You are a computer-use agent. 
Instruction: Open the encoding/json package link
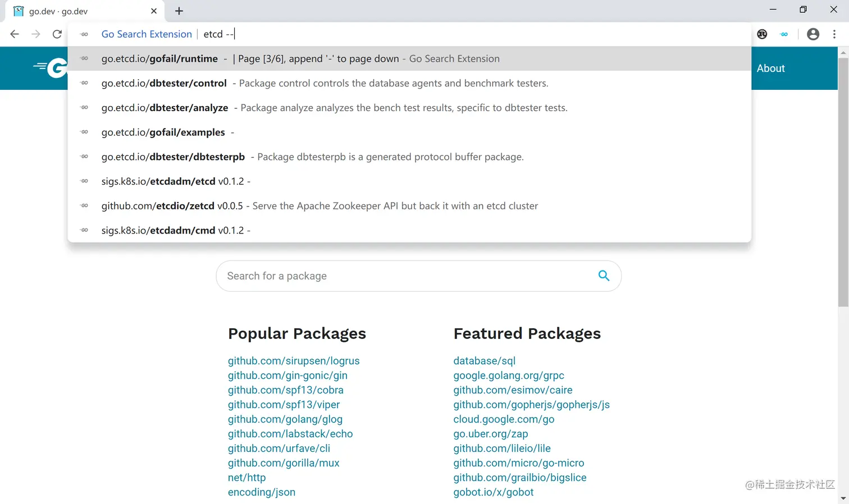click(262, 492)
